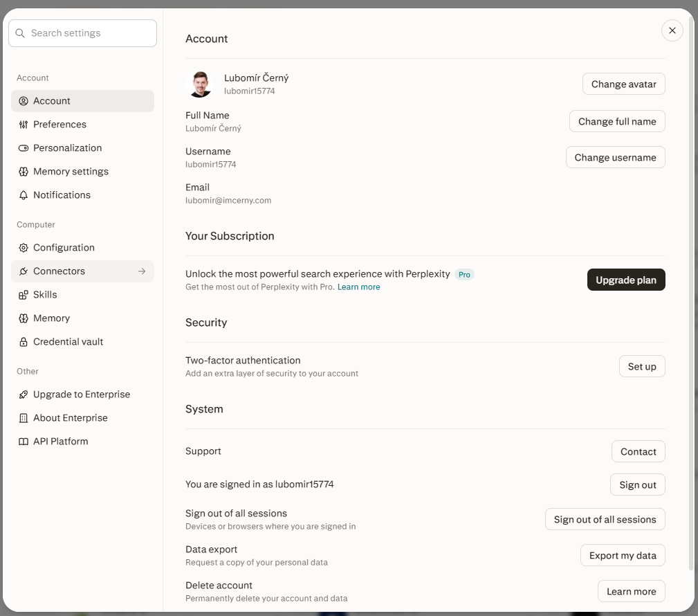Screen dimensions: 698x616
Task: Click the Memory settings brain icon
Action: pyautogui.click(x=23, y=172)
